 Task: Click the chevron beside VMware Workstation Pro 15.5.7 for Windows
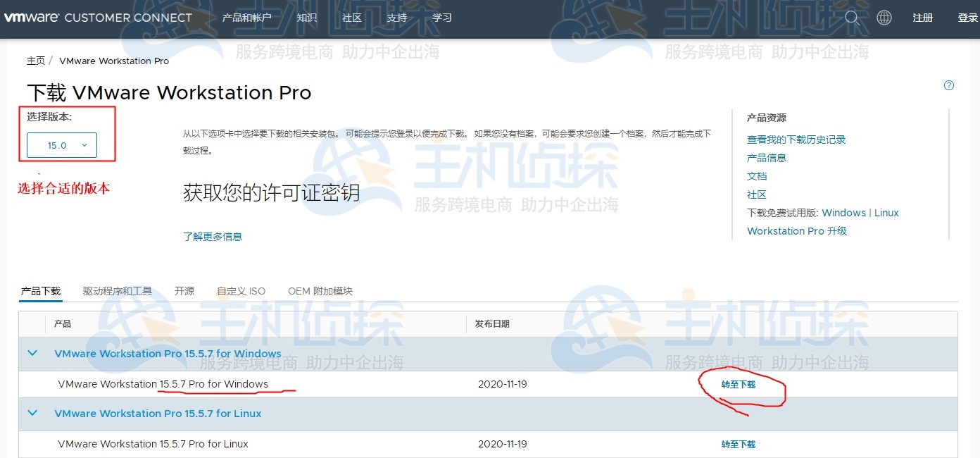[x=32, y=354]
